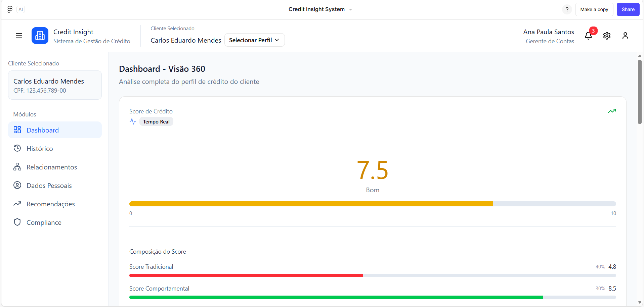
Task: Click the Relacionamentos network icon
Action: (17, 167)
